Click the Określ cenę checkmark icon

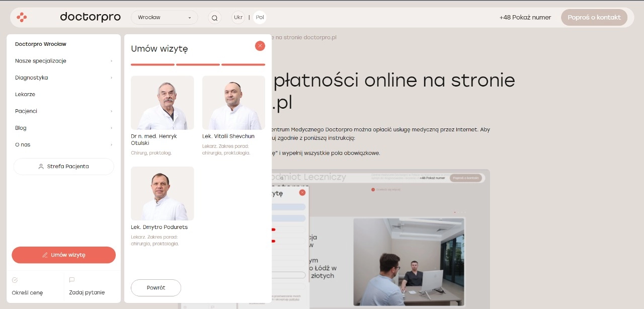tap(15, 280)
